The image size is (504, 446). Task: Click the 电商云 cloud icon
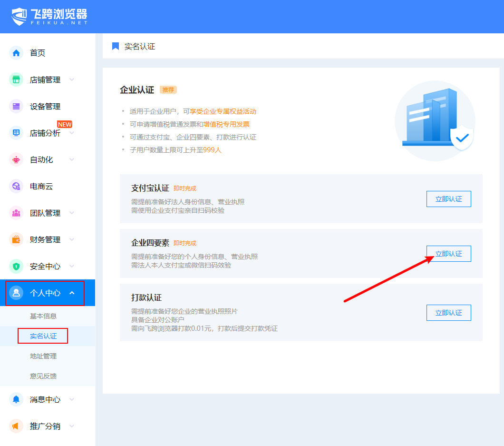click(16, 186)
